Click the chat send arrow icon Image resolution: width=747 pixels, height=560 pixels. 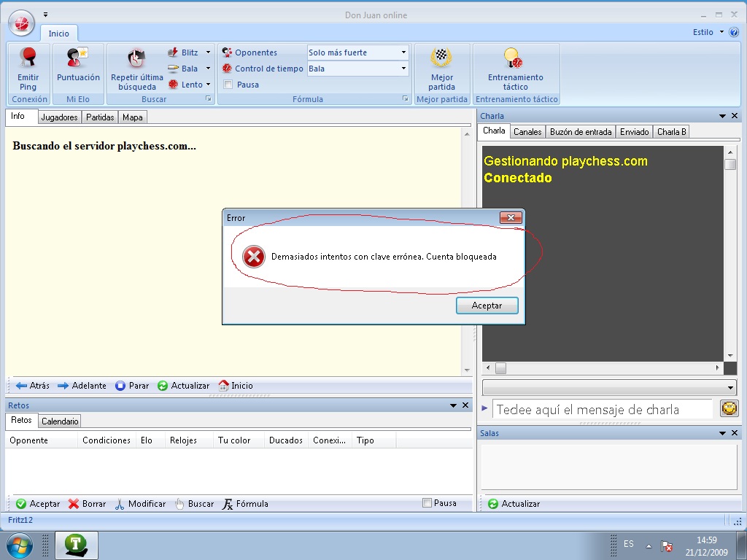coord(484,408)
